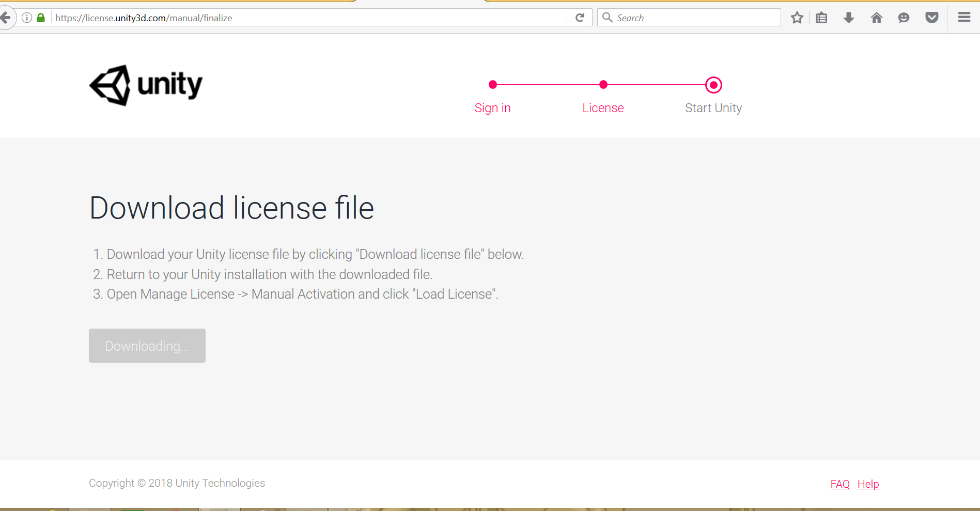The width and height of the screenshot is (980, 511).
Task: Click the Downloading... button
Action: [147, 346]
